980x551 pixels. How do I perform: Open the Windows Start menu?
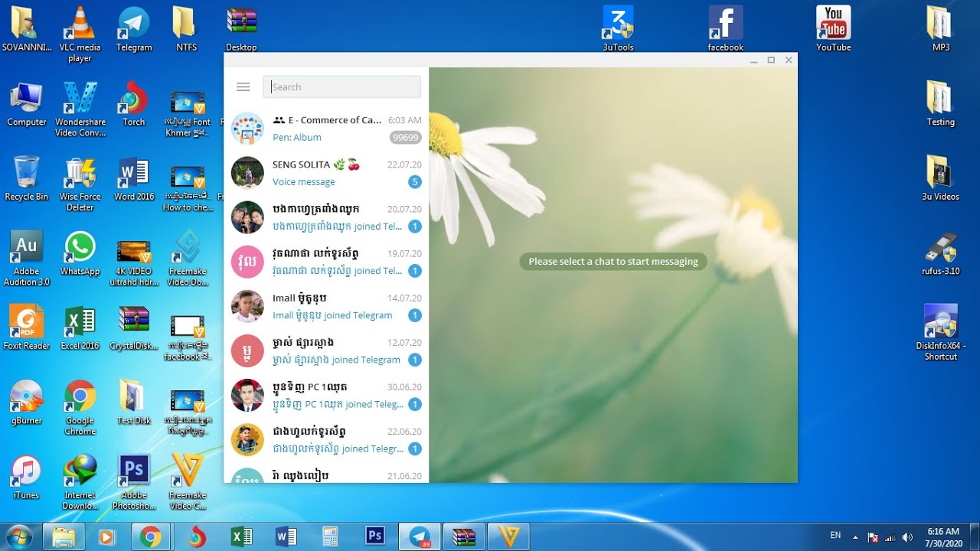(x=18, y=537)
